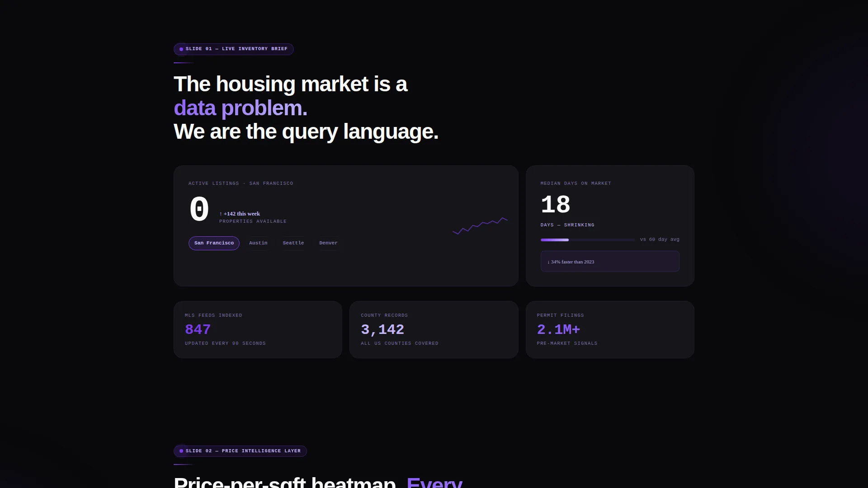Click the 'vs 60 day avg' label

(x=660, y=239)
